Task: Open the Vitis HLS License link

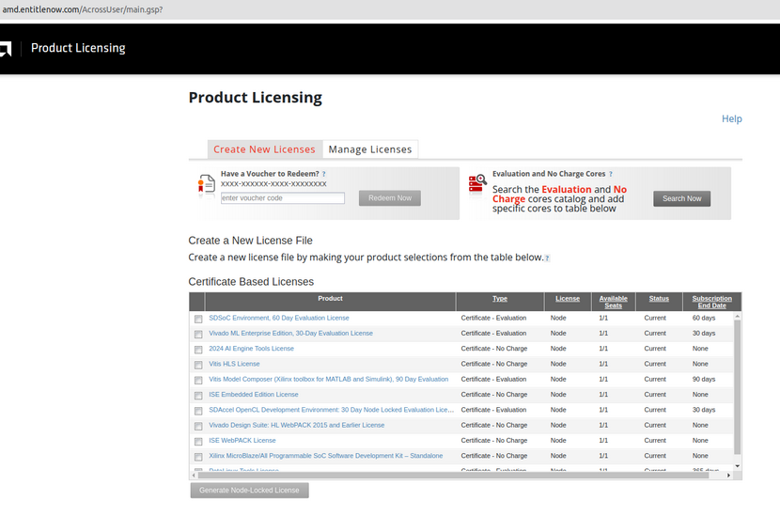Action: [x=234, y=364]
